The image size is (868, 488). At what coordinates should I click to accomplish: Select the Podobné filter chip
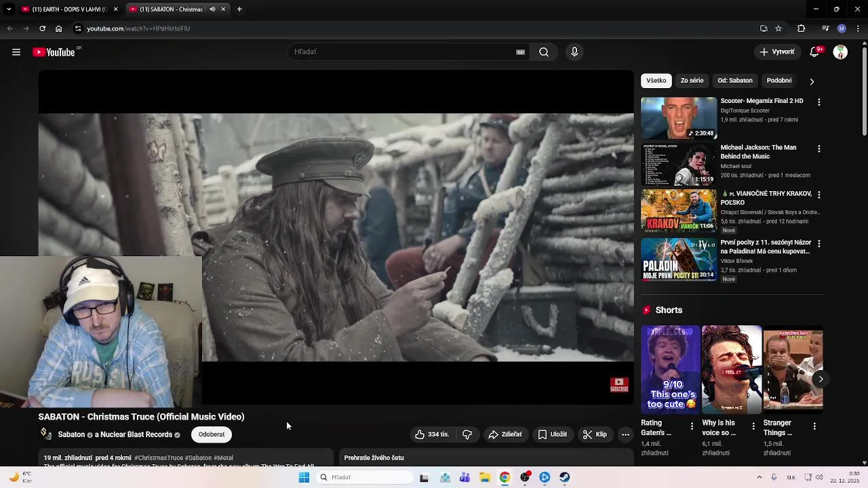pos(779,81)
